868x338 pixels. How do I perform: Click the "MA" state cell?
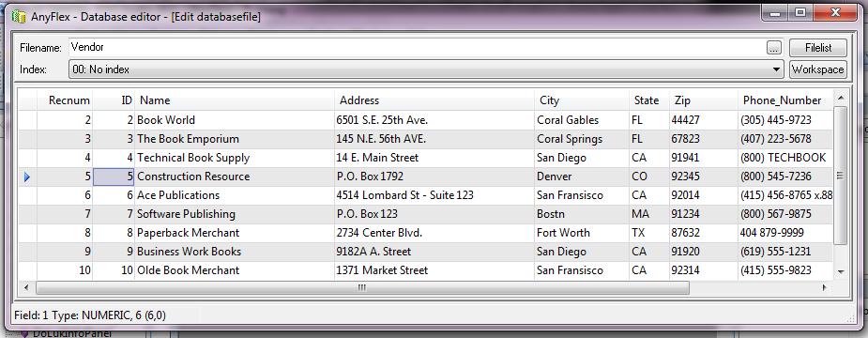648,214
